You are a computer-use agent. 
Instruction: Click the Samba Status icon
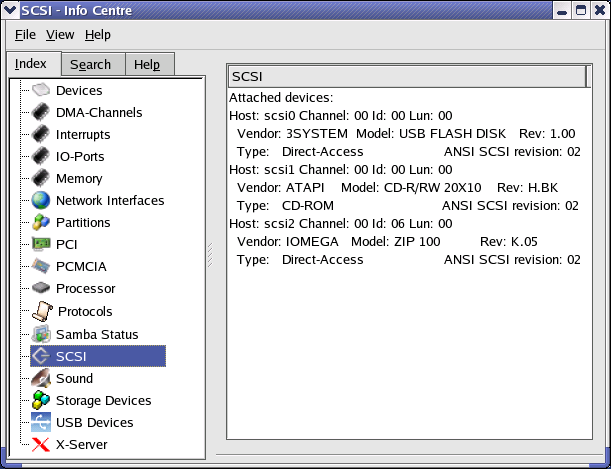(x=41, y=334)
